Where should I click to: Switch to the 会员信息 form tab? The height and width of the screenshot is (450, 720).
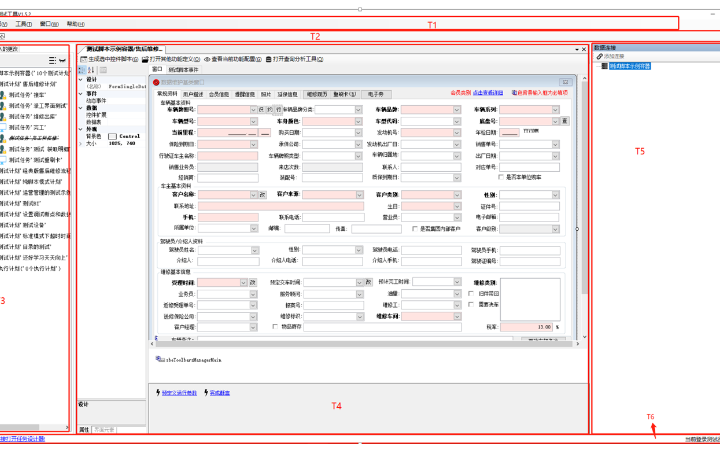[x=219, y=94]
